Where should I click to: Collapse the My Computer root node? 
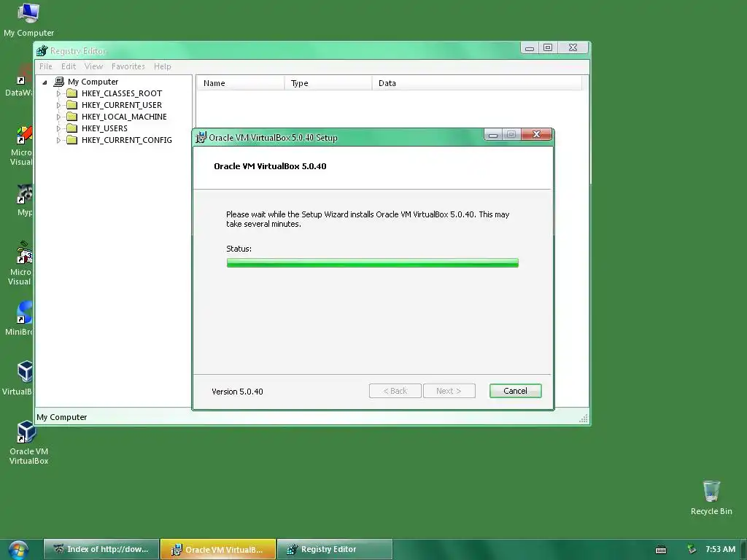(44, 82)
